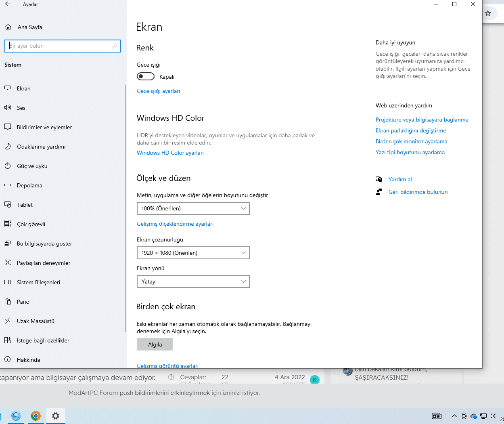Open the Gece ışığı ayarları link
504x424 pixels.
click(159, 91)
